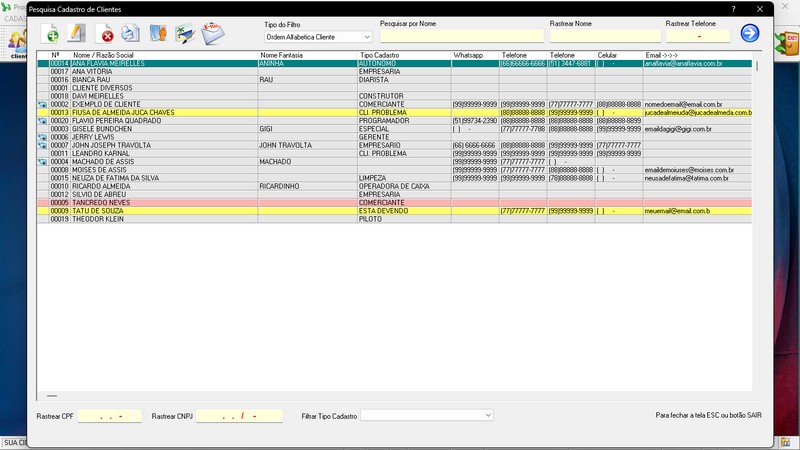Click the Rastrear Telefone field
800x450 pixels.
[x=698, y=36]
